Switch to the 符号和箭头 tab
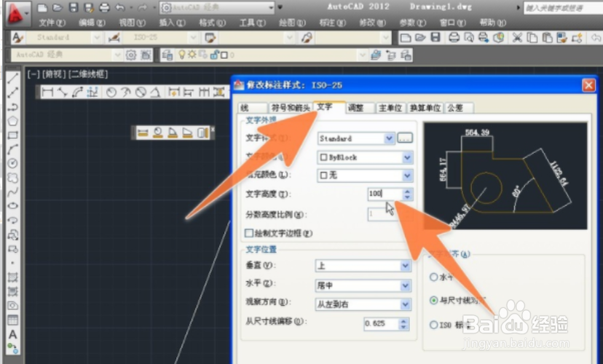Screen dimensions: 603x364 coord(291,108)
